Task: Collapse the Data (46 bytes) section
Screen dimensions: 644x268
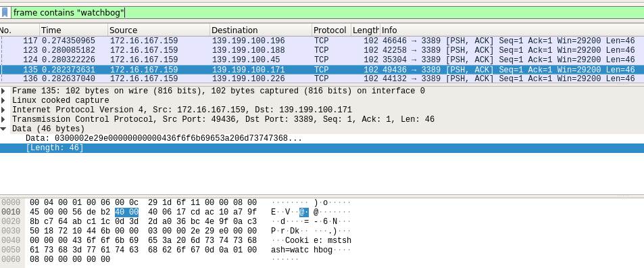Action: (3, 129)
